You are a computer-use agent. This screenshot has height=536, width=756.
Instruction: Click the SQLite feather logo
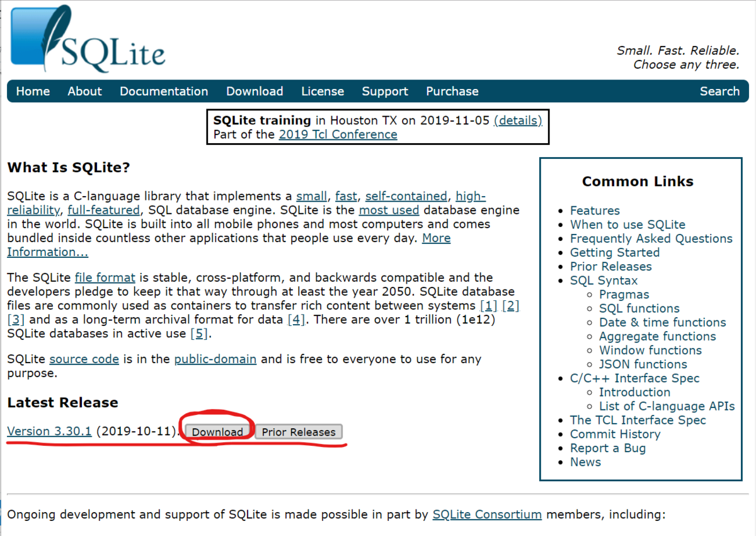pyautogui.click(x=88, y=38)
